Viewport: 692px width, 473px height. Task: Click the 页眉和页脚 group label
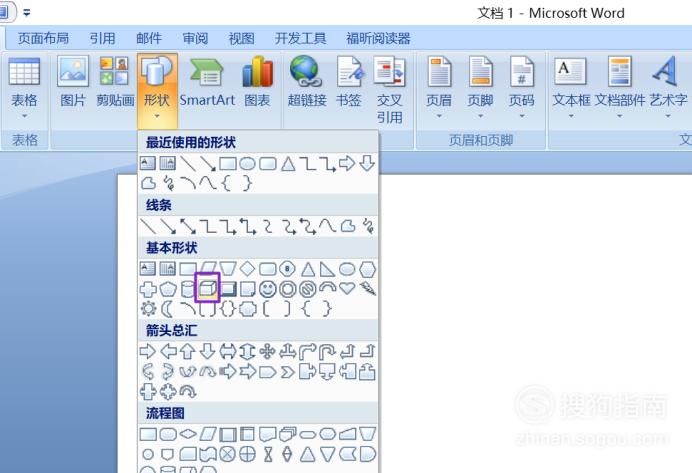[481, 140]
